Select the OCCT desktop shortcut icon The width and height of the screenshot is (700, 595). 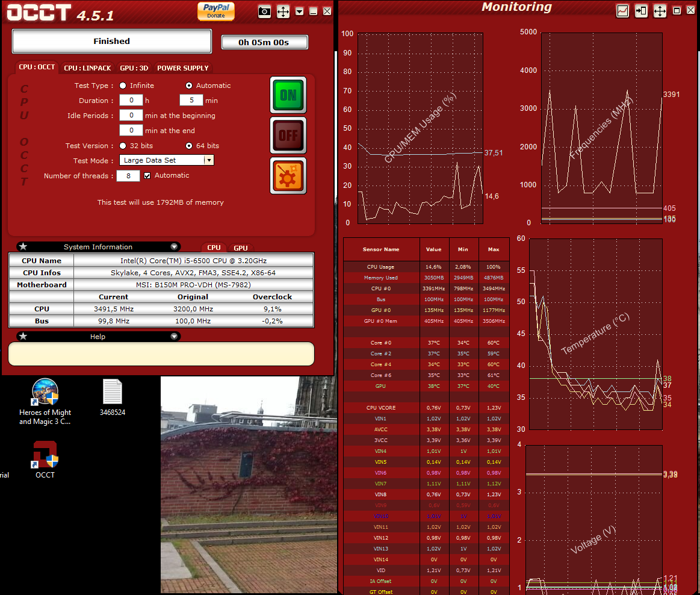tap(45, 459)
